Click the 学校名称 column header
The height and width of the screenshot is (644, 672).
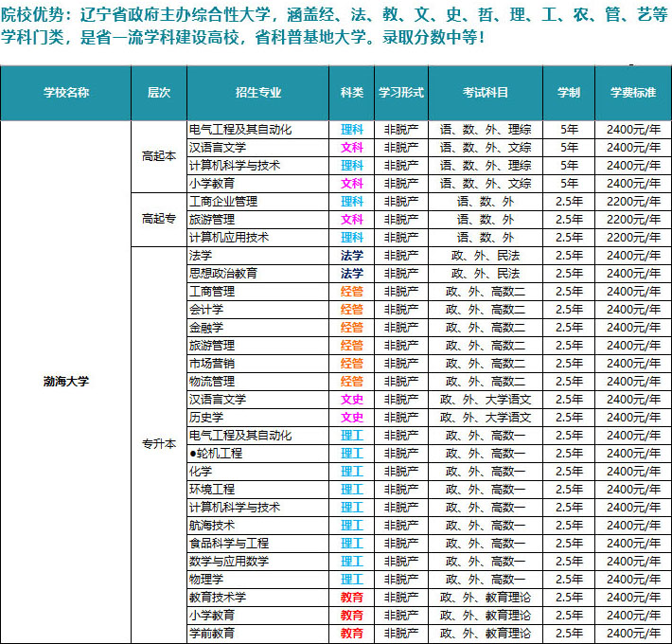coord(65,93)
